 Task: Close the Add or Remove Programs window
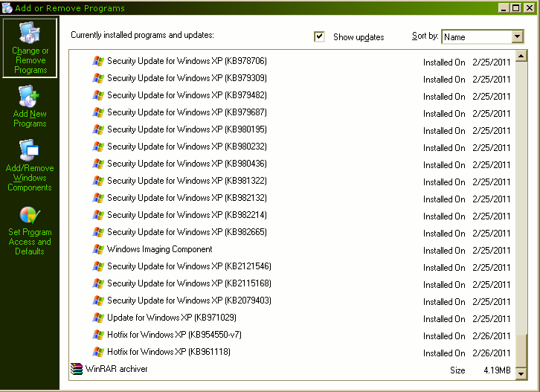point(529,7)
